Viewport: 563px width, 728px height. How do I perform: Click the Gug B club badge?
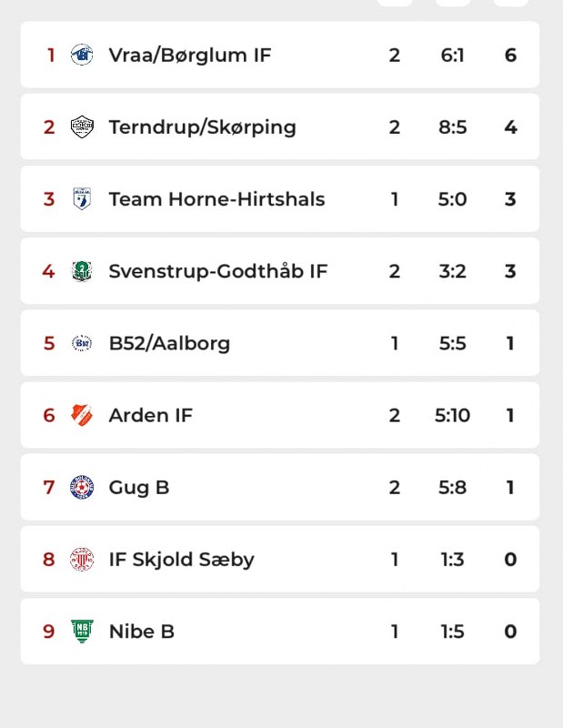(82, 487)
